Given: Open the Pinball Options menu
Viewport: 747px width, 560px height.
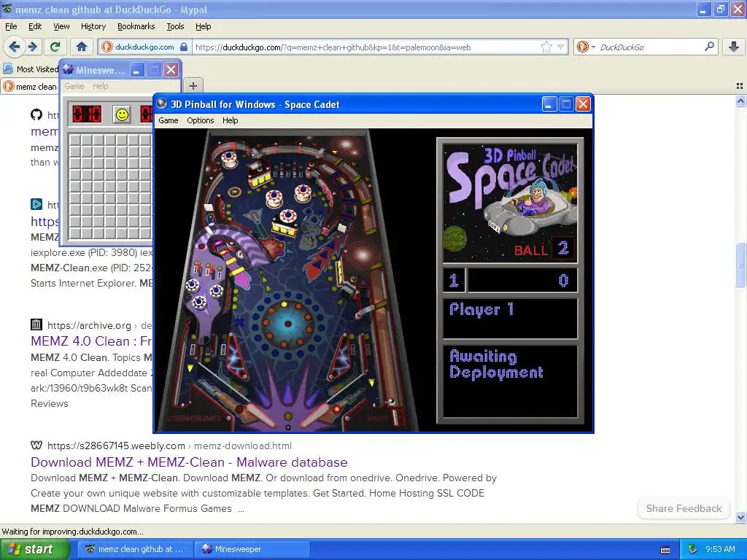Looking at the screenshot, I should [x=200, y=120].
